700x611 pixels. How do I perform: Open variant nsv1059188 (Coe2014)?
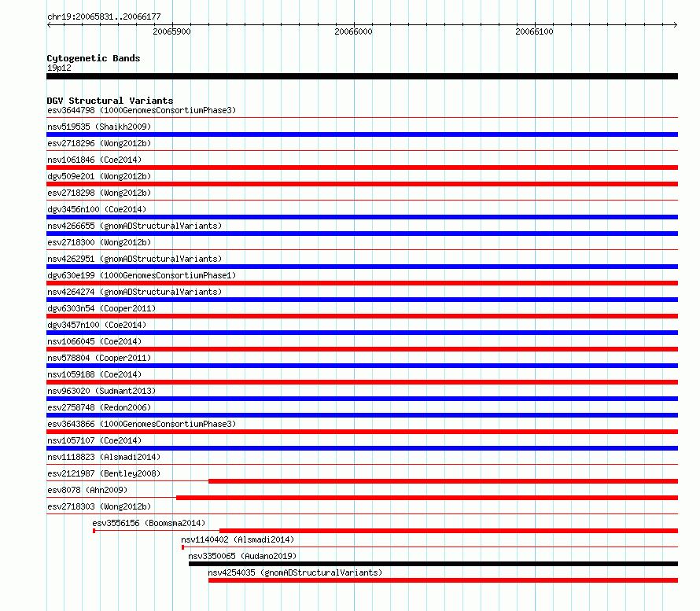coord(94,374)
